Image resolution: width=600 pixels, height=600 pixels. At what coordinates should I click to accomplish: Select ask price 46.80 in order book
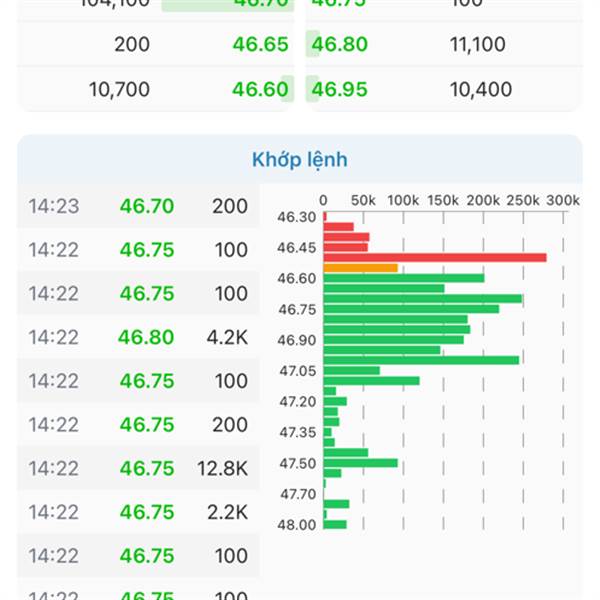pos(339,45)
